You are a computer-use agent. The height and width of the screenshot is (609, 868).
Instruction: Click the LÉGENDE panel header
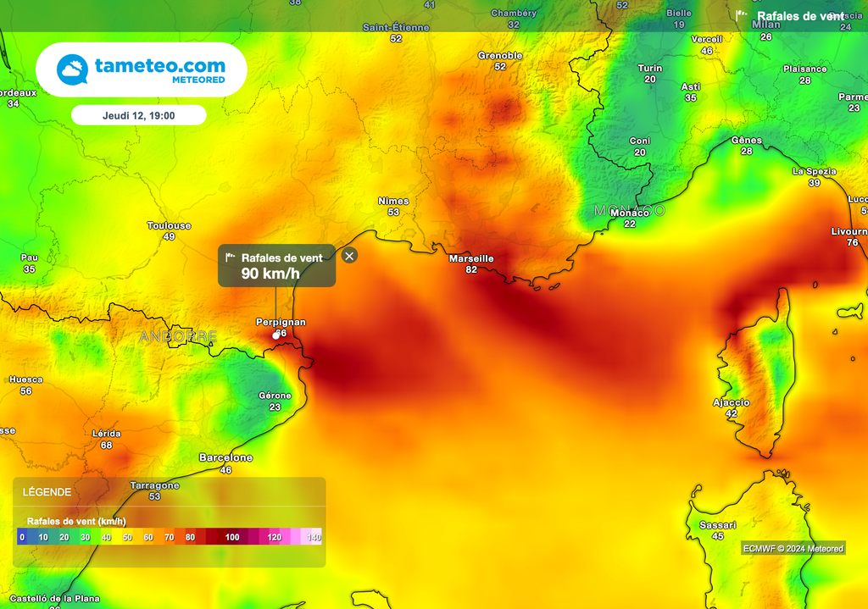coord(47,492)
